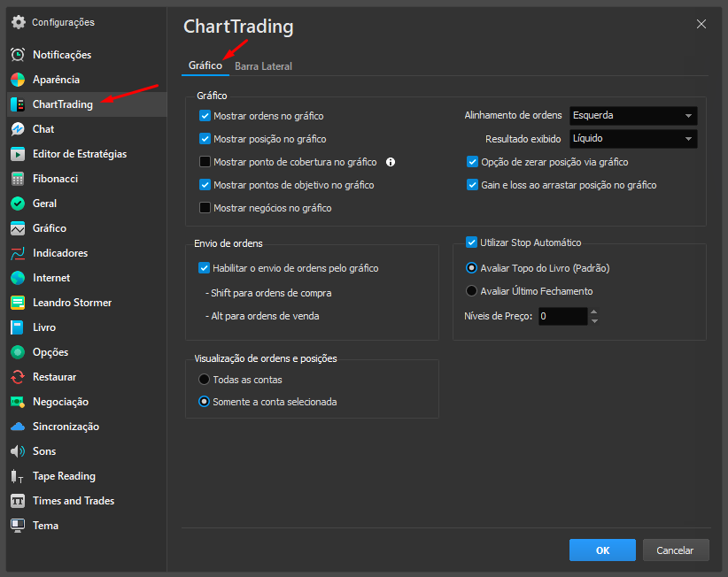This screenshot has height=577, width=728.
Task: Click the Sons speaker icon
Action: click(x=18, y=451)
